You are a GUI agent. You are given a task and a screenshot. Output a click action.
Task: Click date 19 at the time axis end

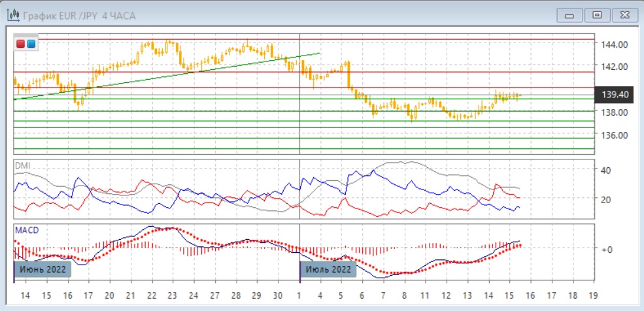593,295
